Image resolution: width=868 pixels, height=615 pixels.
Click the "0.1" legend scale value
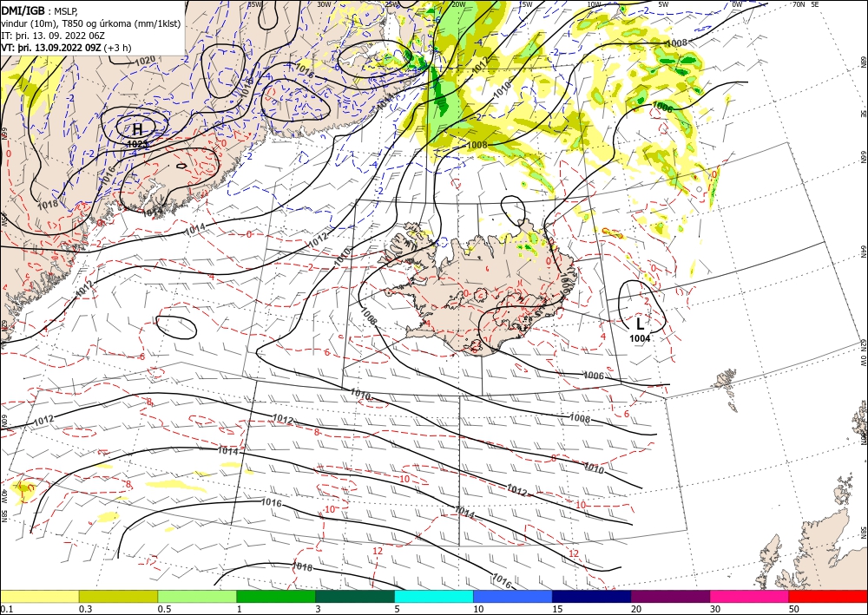tap(5, 609)
